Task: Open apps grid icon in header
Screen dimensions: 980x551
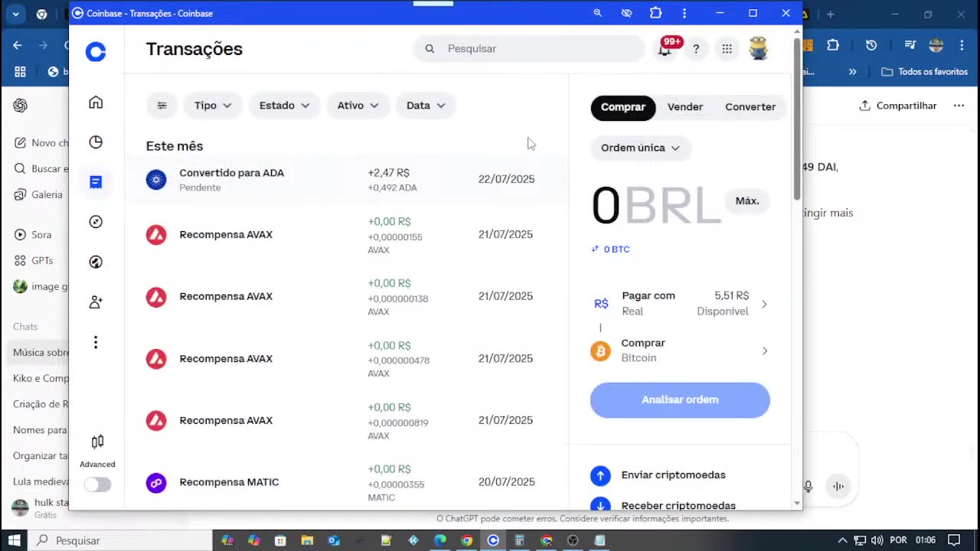Action: pyautogui.click(x=727, y=49)
